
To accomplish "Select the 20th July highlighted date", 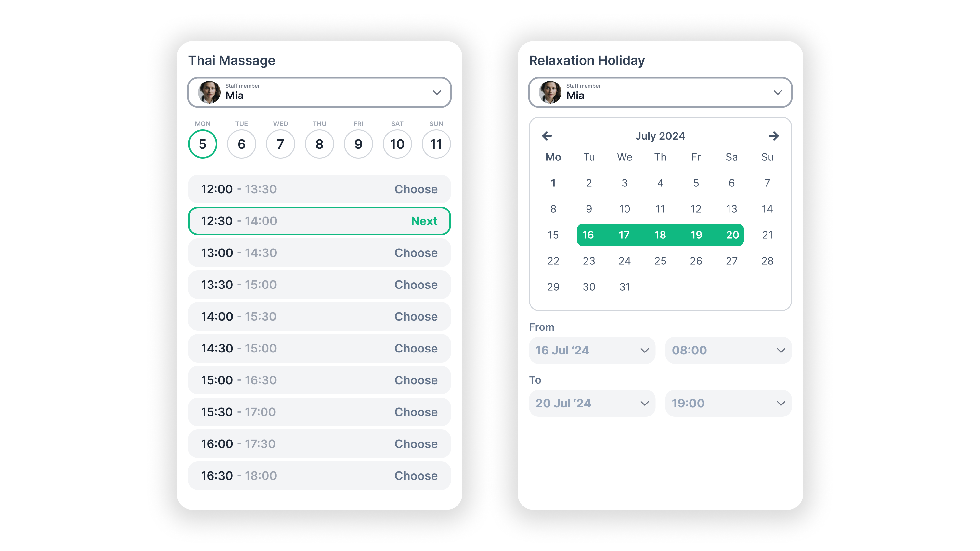I will [732, 235].
